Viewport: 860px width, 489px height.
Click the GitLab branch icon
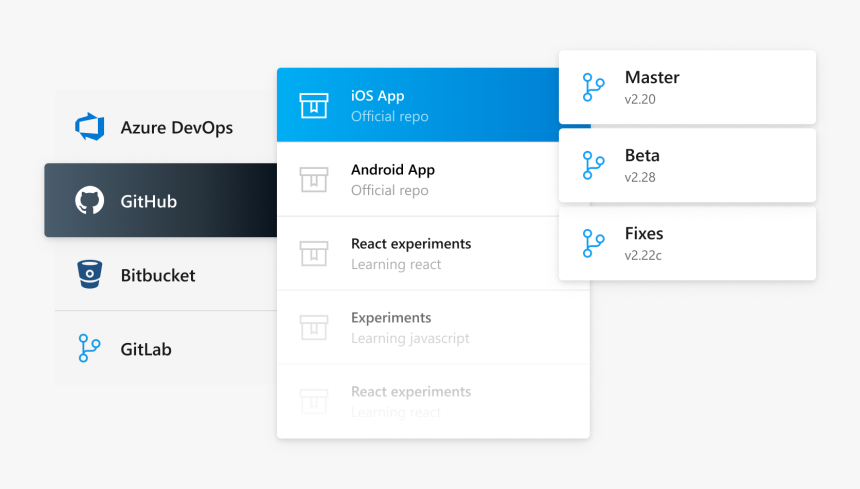(x=89, y=348)
